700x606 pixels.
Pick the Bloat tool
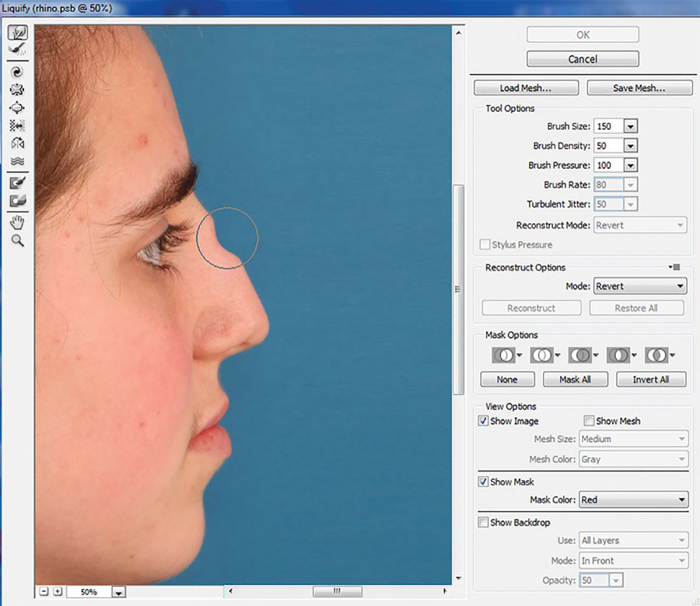coord(16,107)
